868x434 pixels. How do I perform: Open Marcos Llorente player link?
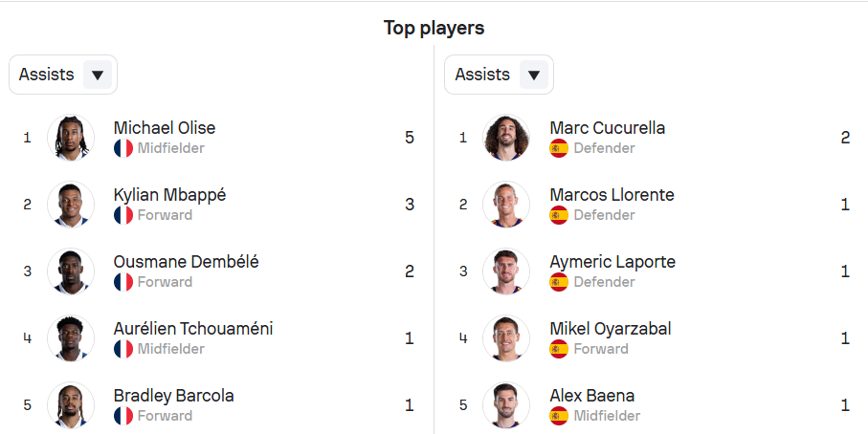612,195
